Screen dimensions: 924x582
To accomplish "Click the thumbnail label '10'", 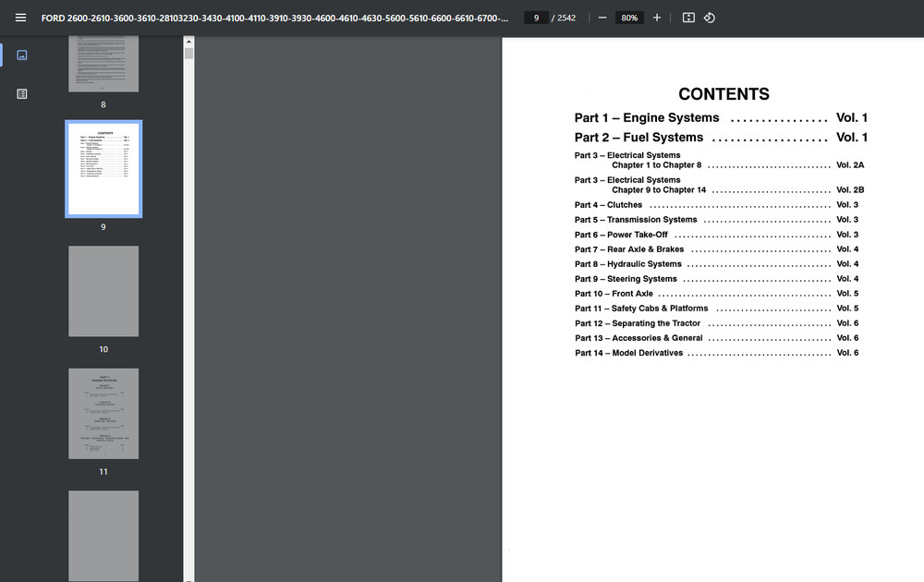I will (x=103, y=349).
